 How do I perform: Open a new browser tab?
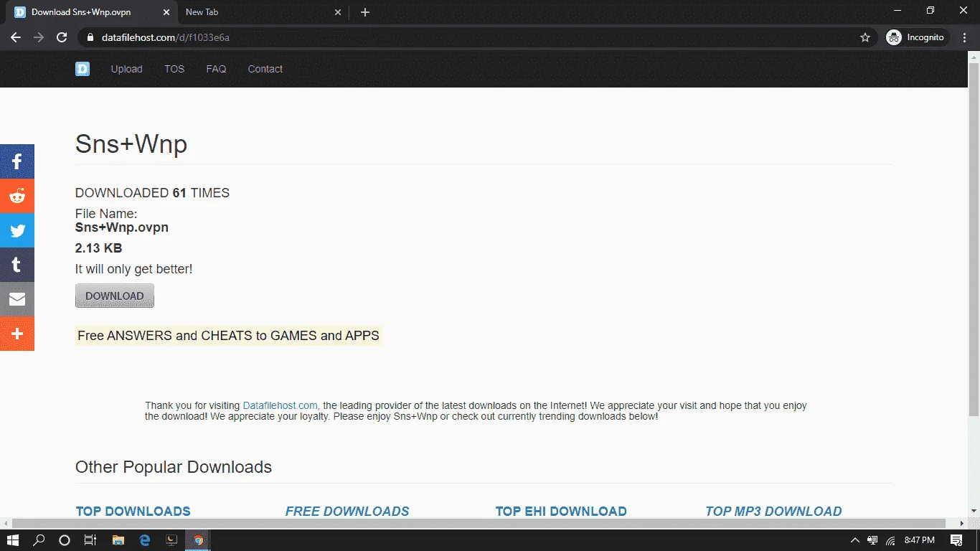365,12
